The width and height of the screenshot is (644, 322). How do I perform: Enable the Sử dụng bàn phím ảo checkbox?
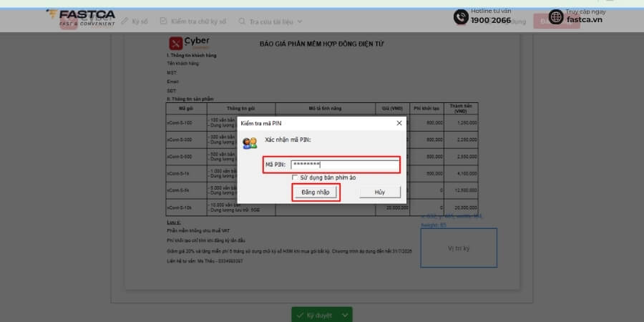[x=295, y=177]
